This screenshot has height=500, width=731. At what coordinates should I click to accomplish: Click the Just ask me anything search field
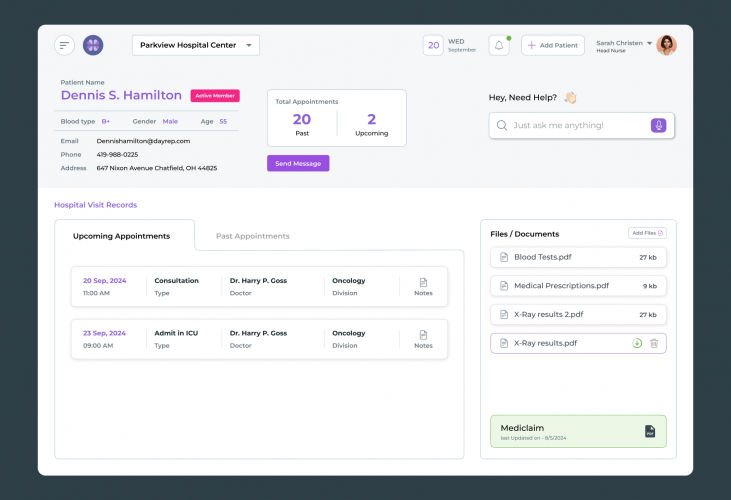coord(570,125)
